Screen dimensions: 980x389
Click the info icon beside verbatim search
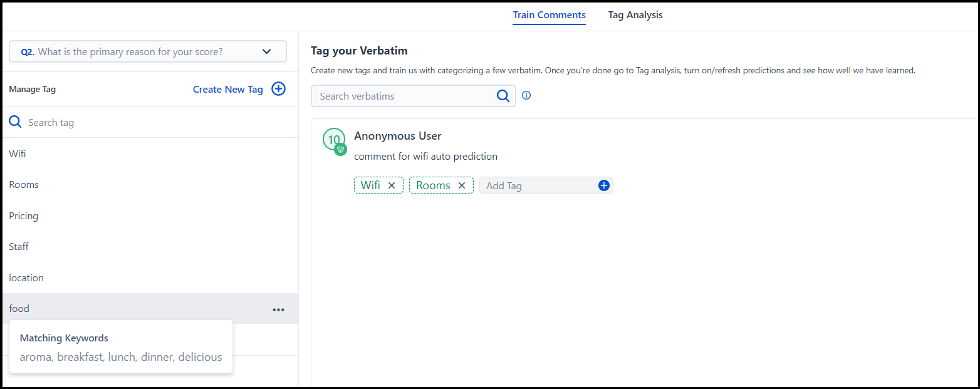pyautogui.click(x=526, y=96)
